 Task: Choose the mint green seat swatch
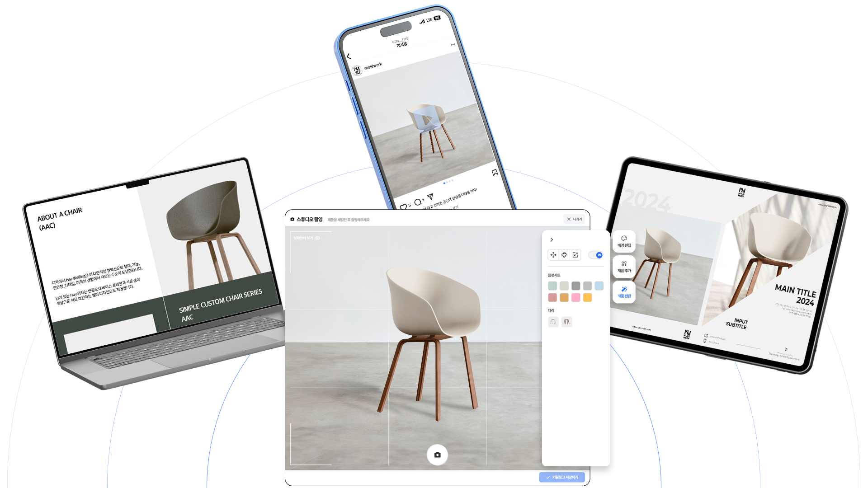552,286
